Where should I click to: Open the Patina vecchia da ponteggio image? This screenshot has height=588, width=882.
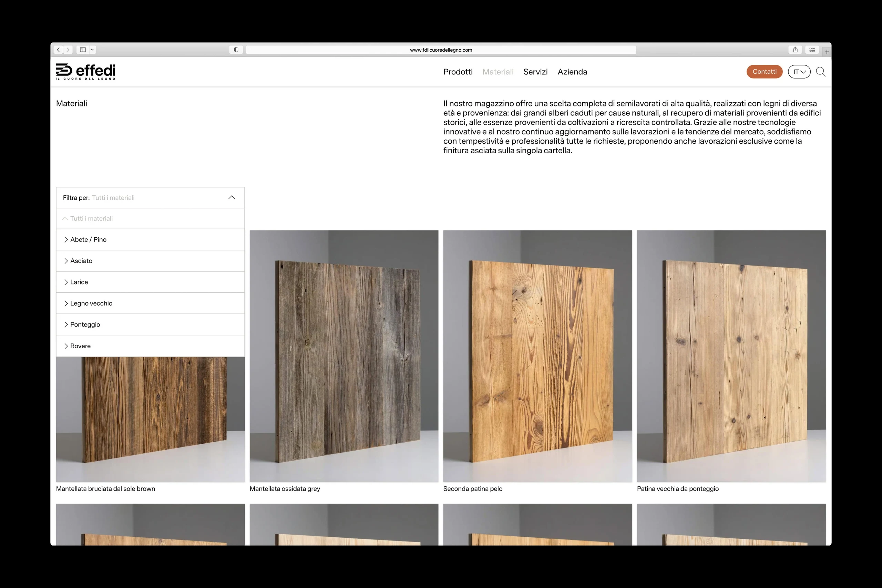[x=731, y=356]
